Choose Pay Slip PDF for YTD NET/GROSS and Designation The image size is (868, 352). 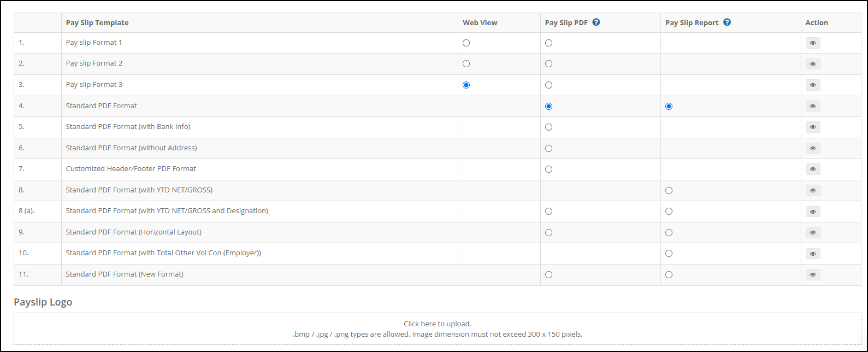[x=548, y=211]
